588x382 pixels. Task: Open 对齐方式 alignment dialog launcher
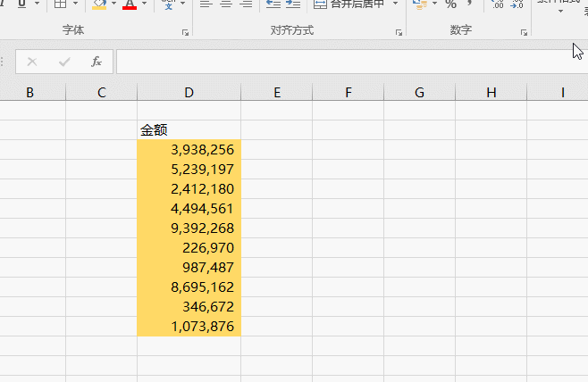[x=399, y=33]
